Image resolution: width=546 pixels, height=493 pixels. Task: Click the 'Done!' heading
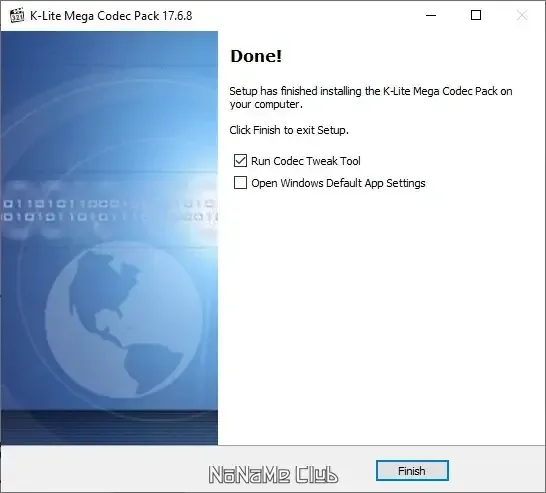pyautogui.click(x=256, y=56)
